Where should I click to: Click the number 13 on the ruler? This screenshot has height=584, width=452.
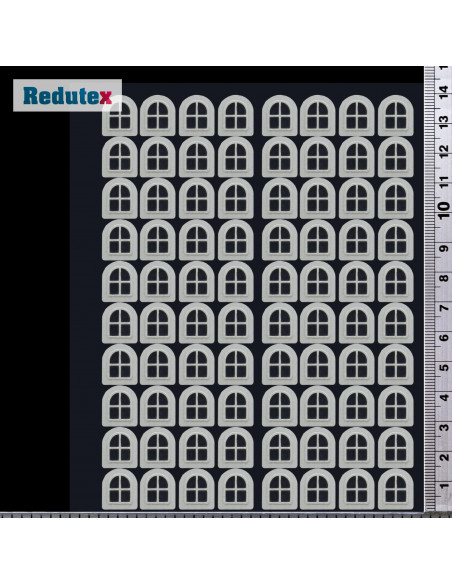[444, 122]
